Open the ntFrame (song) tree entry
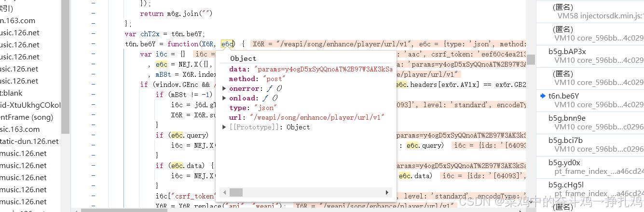This screenshot has width=644, height=212. coord(27,117)
